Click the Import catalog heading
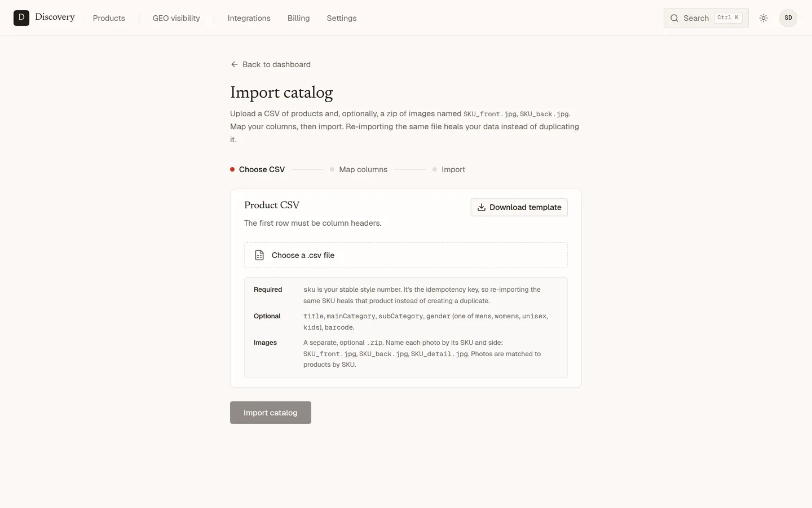This screenshot has height=508, width=812. pos(281,92)
